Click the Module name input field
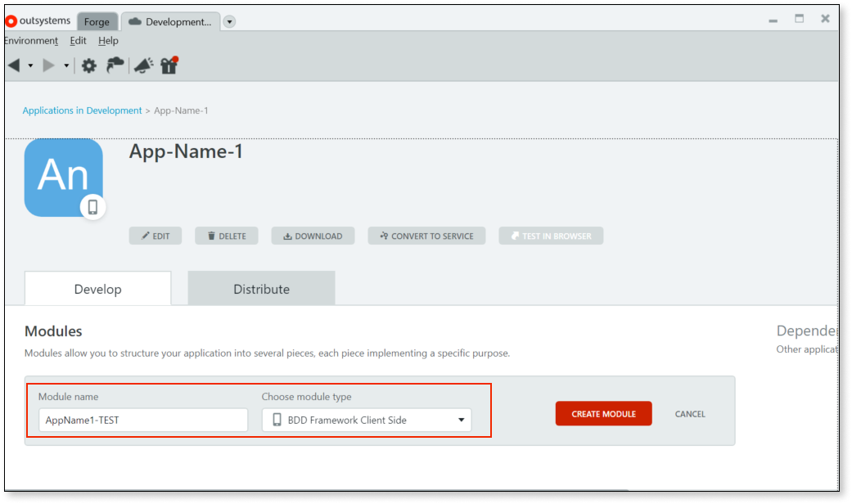The image size is (852, 504). coord(143,420)
